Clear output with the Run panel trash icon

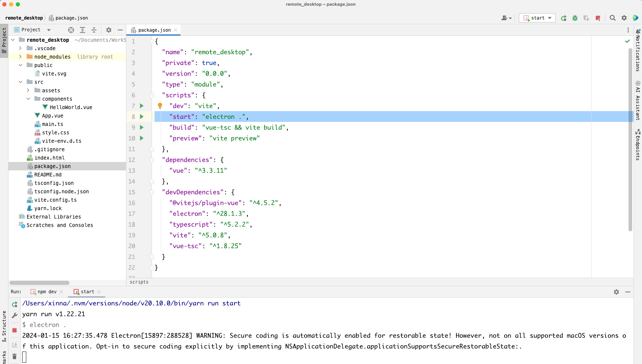coord(14,356)
